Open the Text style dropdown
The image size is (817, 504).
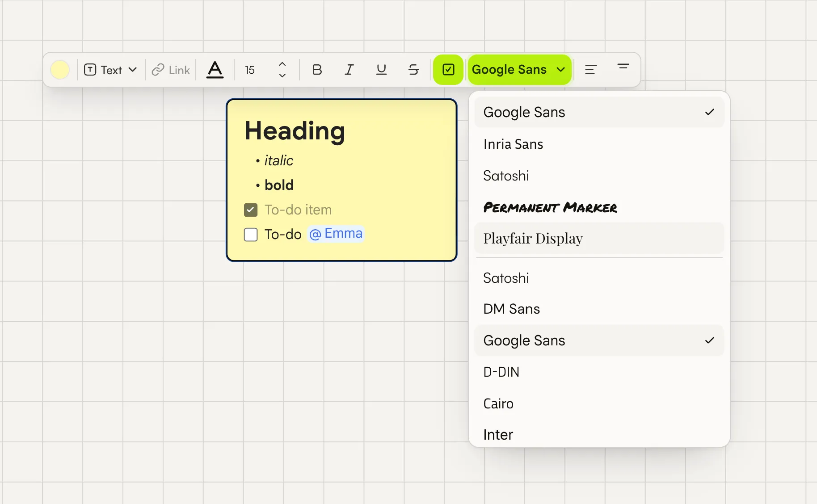click(110, 70)
